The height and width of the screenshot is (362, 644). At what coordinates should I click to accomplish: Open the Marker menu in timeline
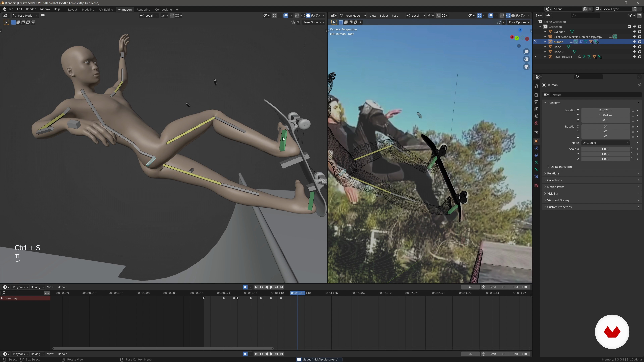[62, 287]
